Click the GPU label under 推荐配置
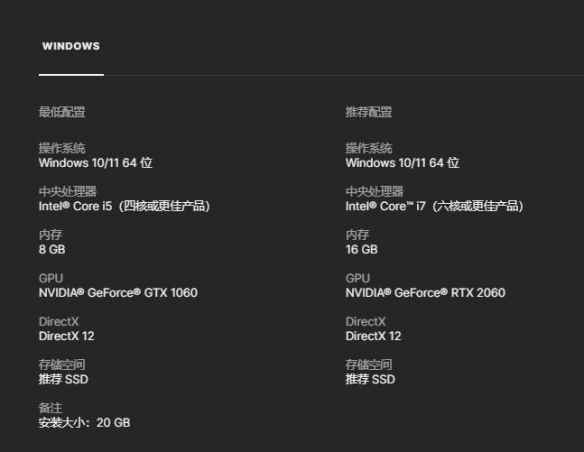Screen dimensions: 584x452 click(x=358, y=278)
